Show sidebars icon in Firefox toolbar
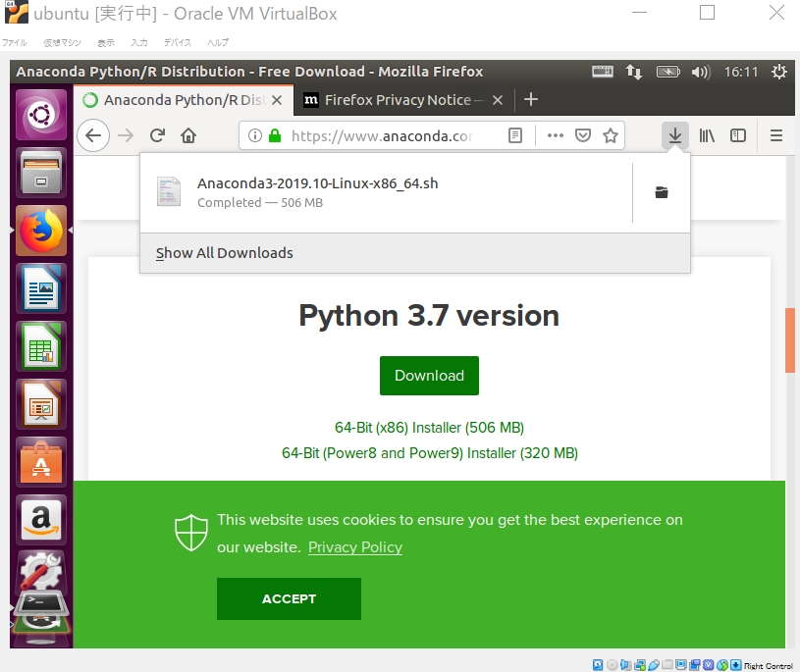 [x=738, y=135]
